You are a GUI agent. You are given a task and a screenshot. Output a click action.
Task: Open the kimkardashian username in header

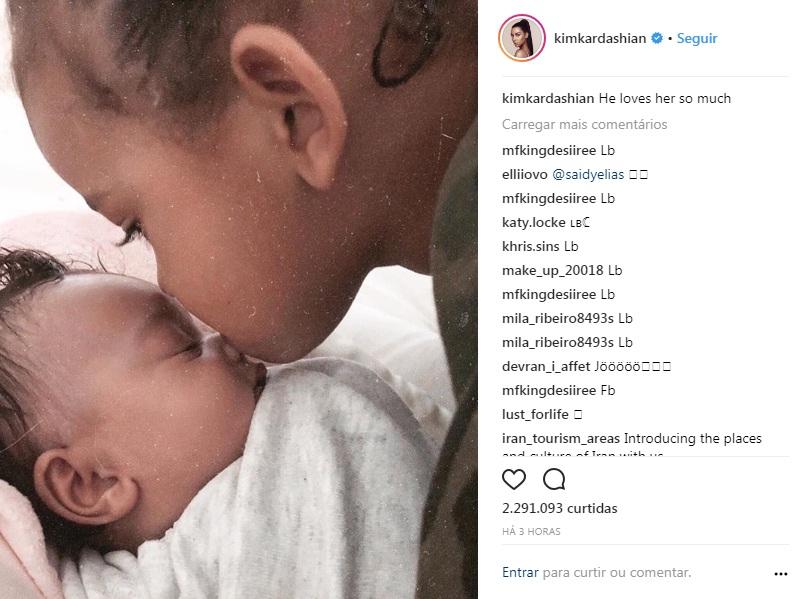(600, 38)
